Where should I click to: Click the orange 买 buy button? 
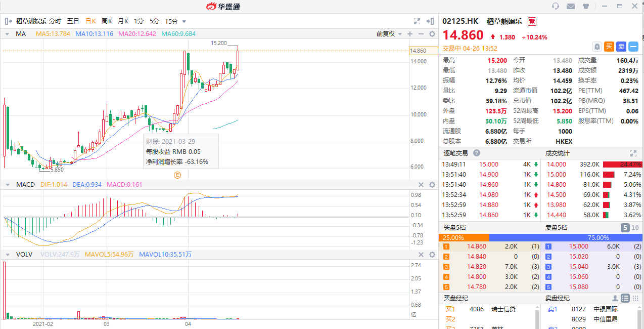pos(609,47)
